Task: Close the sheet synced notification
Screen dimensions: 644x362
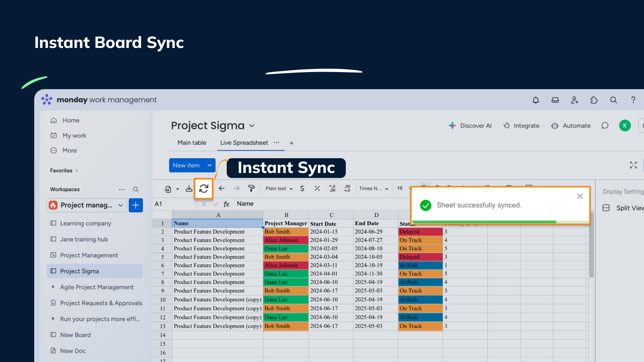Action: click(x=580, y=196)
